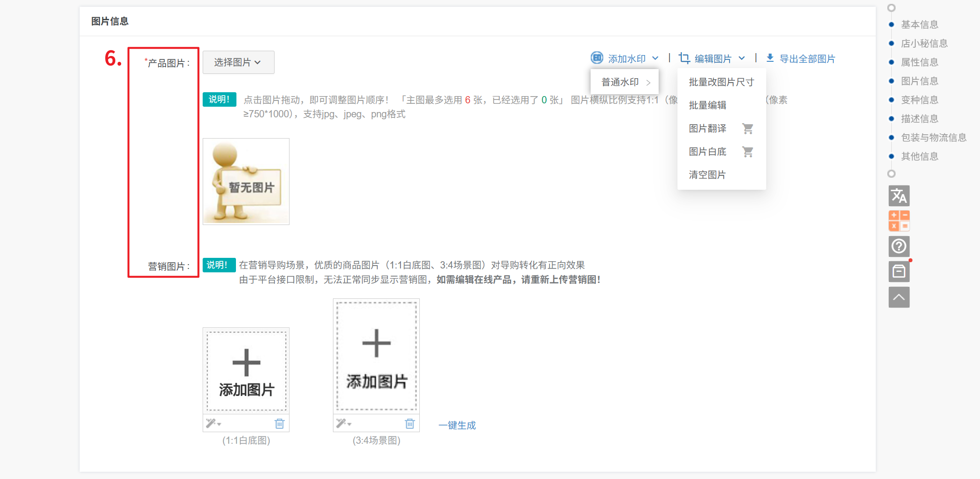Expand the 添加水印 dropdown
Screen dimensions: 980x479
point(626,58)
